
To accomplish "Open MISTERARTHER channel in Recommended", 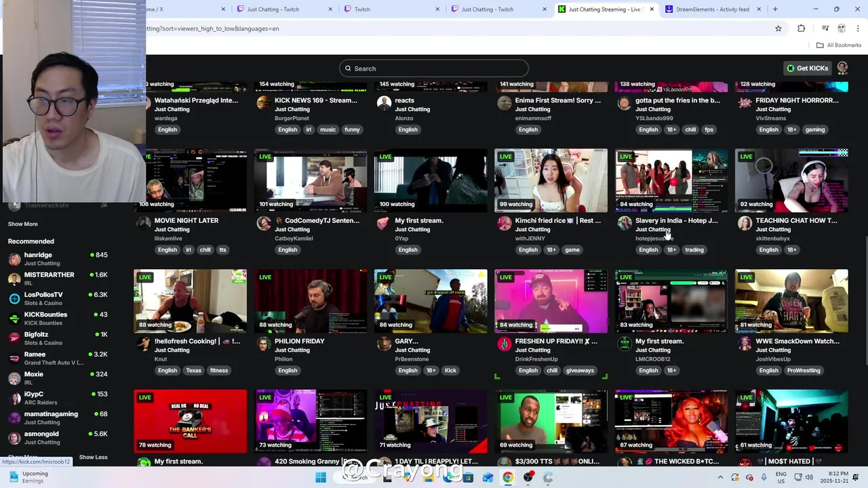I will (58, 279).
